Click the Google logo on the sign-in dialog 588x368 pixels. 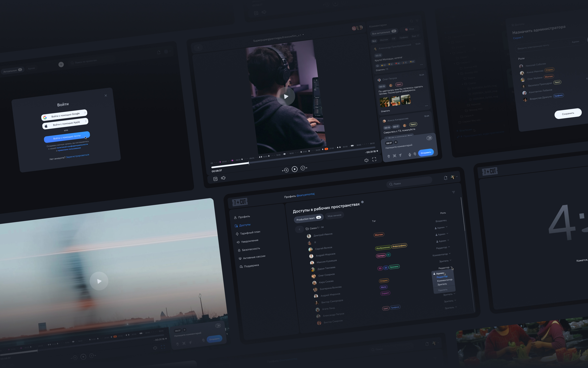coord(45,118)
